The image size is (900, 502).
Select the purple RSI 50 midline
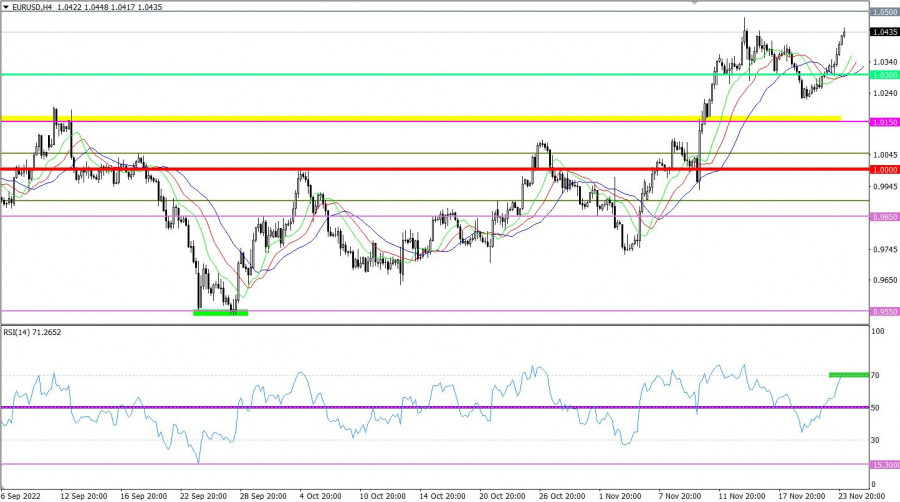420,408
